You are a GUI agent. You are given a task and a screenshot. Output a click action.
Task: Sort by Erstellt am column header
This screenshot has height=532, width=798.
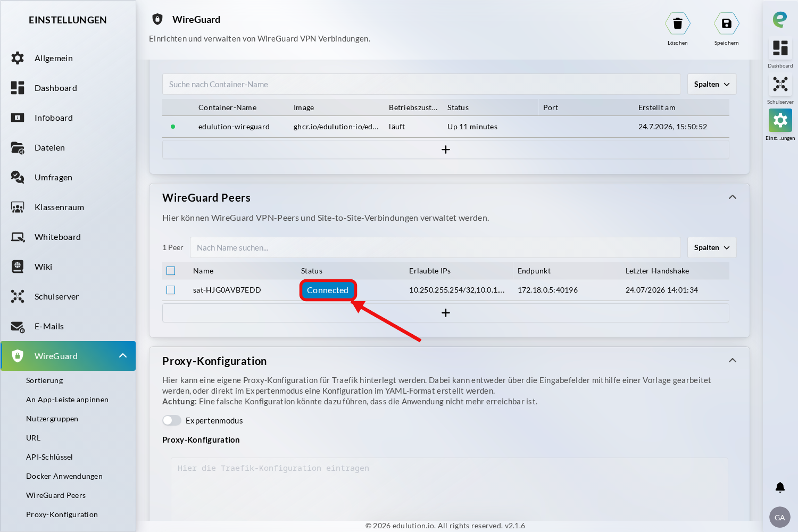pos(657,107)
